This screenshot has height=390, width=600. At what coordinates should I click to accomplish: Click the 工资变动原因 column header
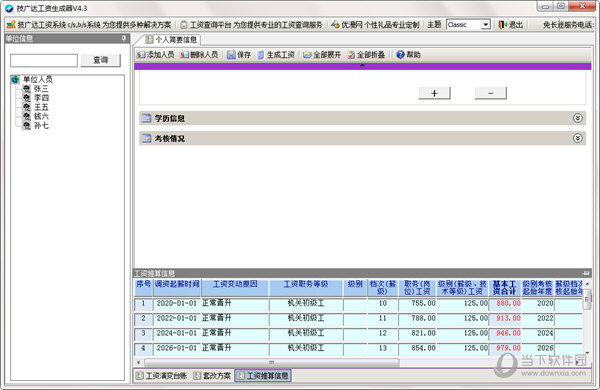pyautogui.click(x=235, y=288)
